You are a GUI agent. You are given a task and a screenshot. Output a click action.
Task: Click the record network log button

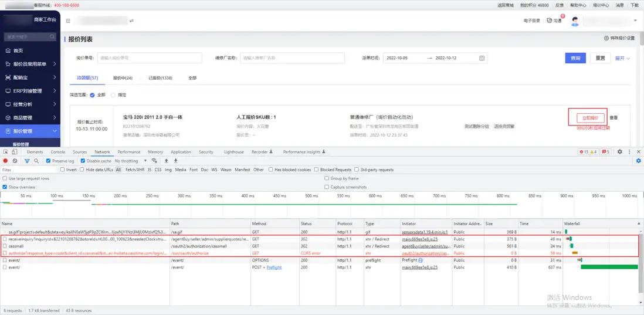[6, 161]
